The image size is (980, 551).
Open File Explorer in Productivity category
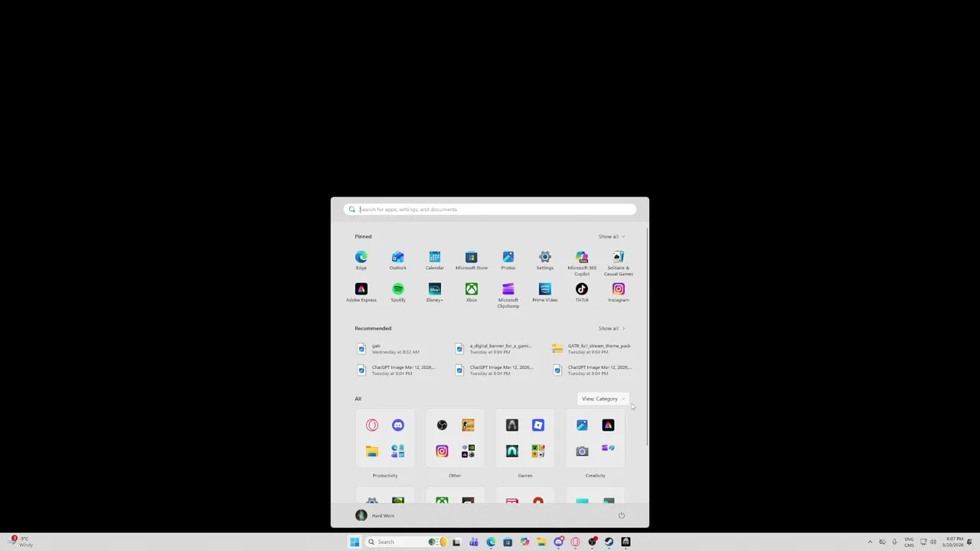(372, 452)
